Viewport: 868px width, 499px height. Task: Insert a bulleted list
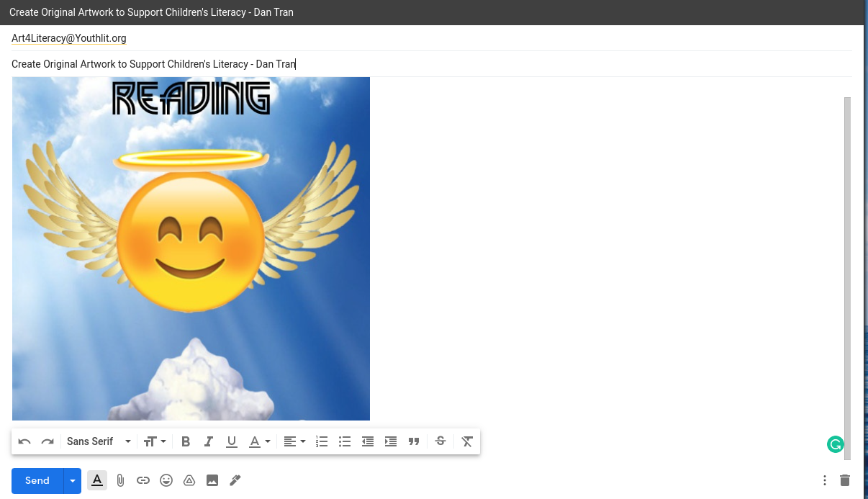point(345,441)
